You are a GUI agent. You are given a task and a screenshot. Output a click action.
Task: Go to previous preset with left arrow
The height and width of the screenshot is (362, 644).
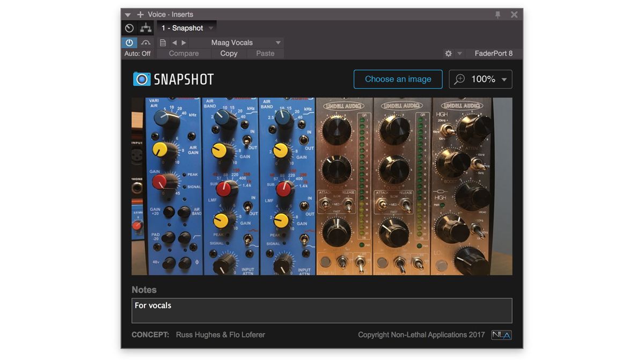[x=175, y=42]
